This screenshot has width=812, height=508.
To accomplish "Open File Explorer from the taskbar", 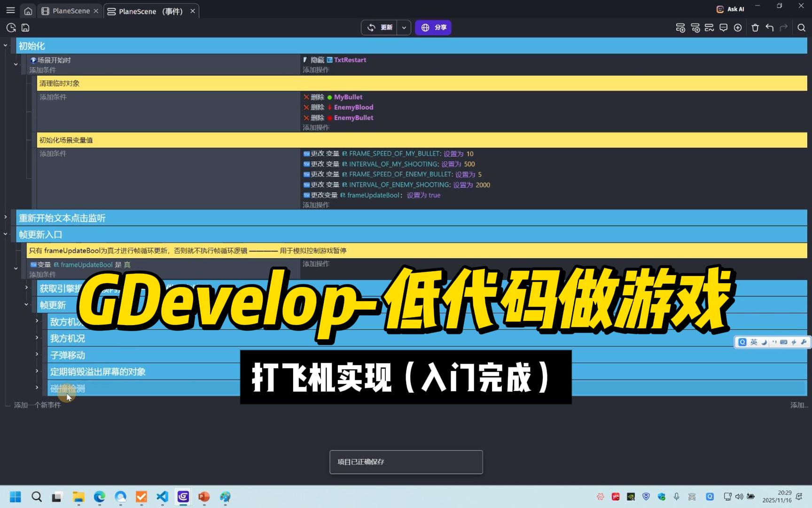I will coord(78,497).
